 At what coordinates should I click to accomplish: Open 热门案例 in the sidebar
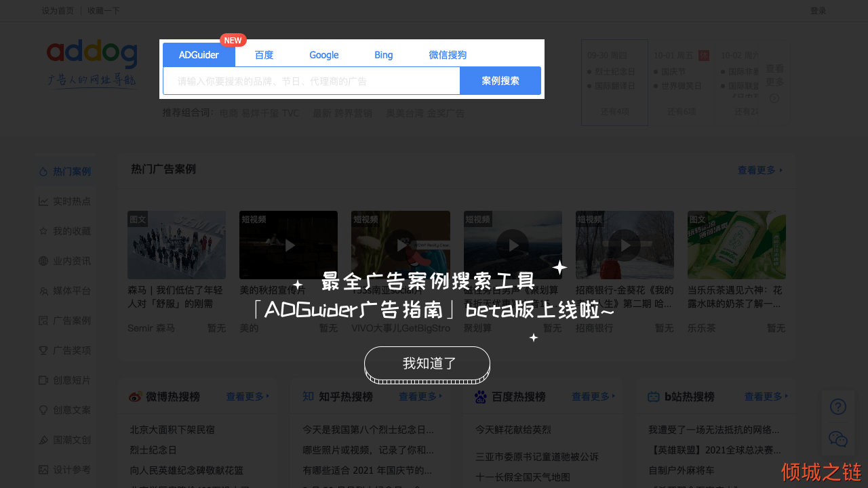click(x=65, y=171)
